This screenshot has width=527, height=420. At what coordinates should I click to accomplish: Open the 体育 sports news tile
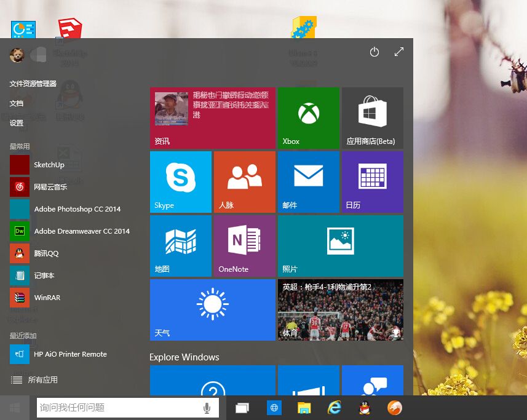[341, 310]
